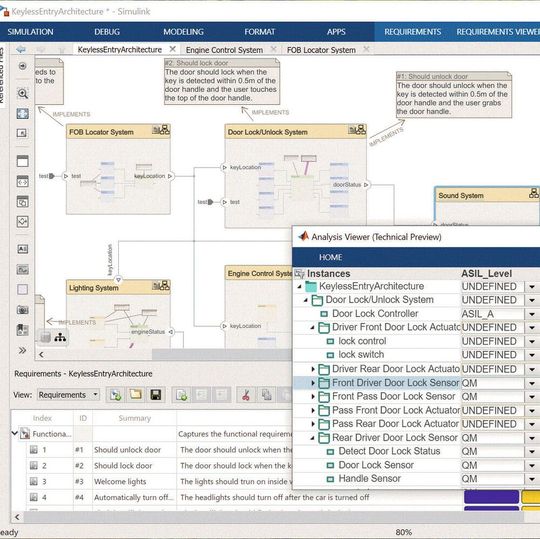Open ASIL_Level dropdown for lock switch

click(532, 355)
